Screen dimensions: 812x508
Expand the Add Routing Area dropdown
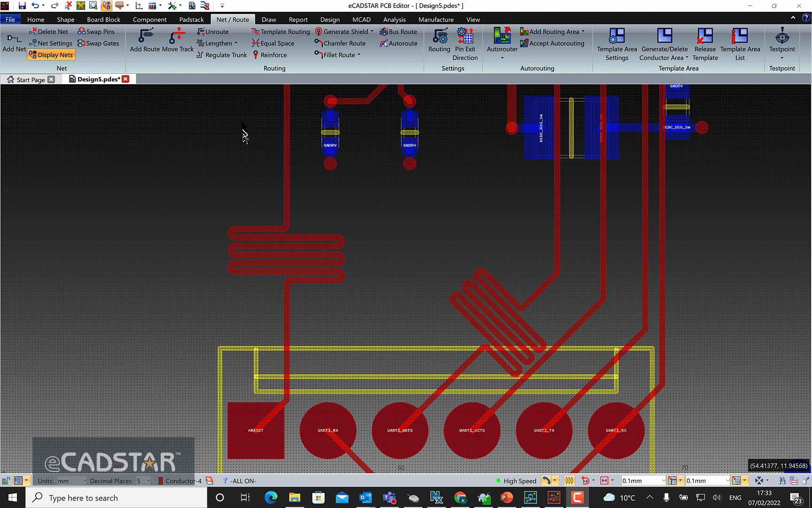(x=583, y=32)
